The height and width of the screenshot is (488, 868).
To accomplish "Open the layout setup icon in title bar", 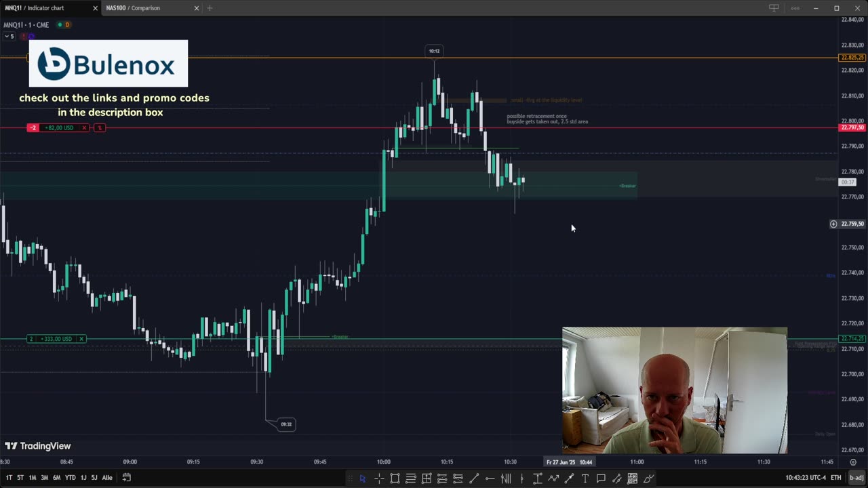I will tap(774, 8).
